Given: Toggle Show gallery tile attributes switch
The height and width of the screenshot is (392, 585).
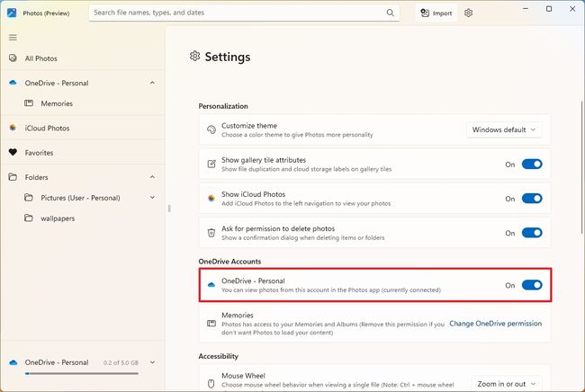Looking at the screenshot, I should (532, 165).
